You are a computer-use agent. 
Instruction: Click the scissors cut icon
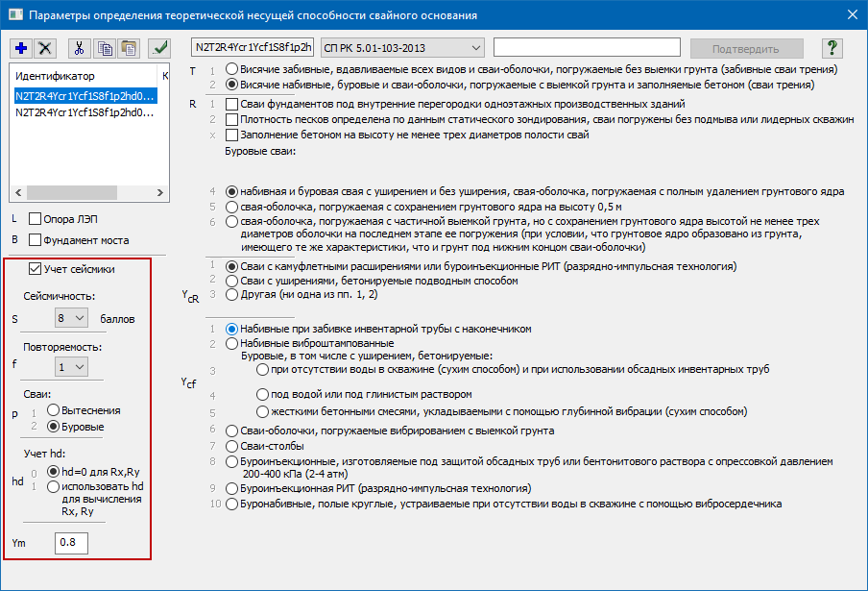(80, 47)
